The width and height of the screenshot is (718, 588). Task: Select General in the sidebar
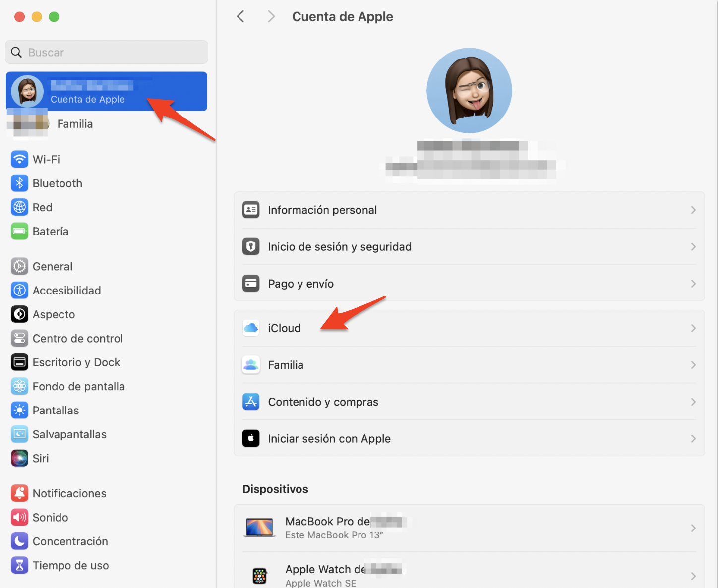[x=53, y=266]
